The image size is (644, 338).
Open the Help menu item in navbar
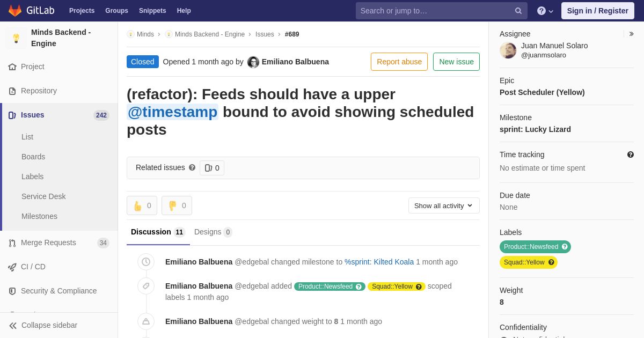184,11
